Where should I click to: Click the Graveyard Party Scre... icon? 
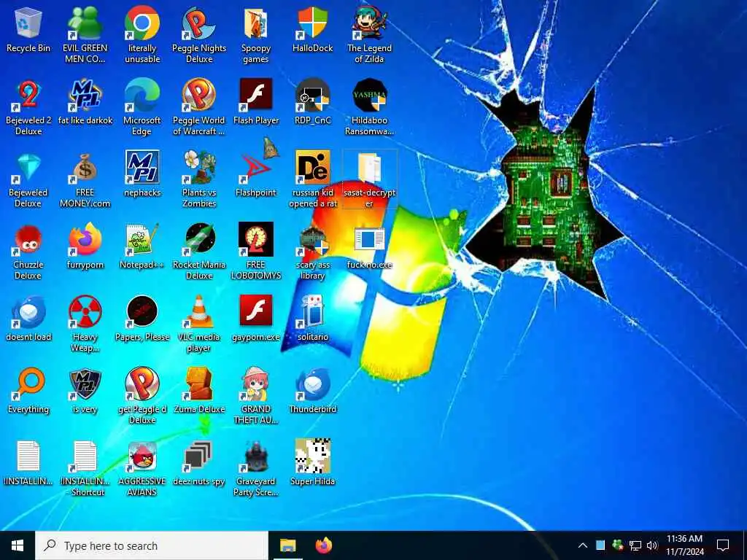256,469
